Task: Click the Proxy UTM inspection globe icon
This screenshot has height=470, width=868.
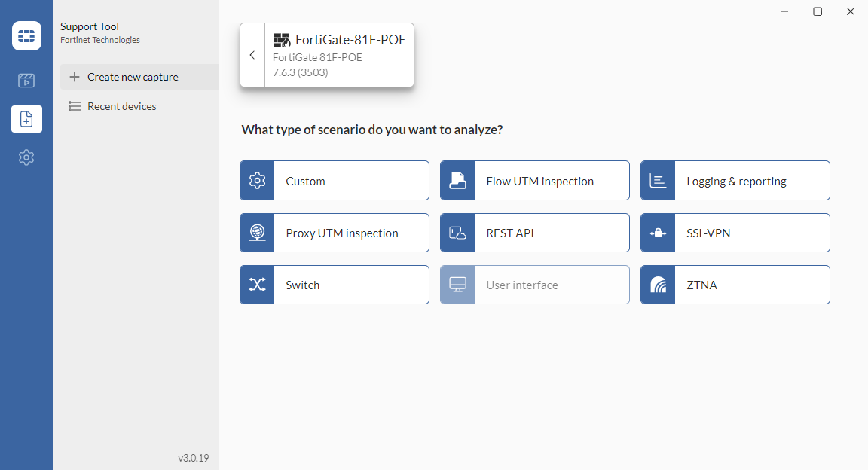Action: (257, 232)
